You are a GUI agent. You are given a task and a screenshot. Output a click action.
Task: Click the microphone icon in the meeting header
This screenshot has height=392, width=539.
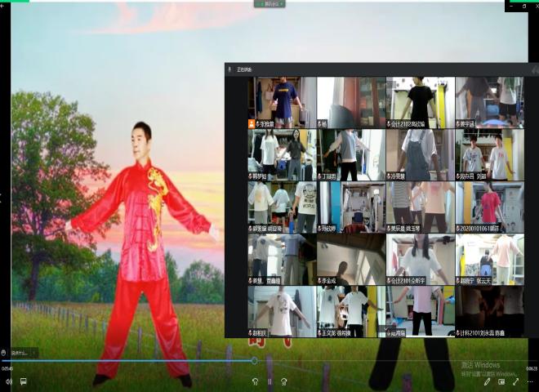coord(230,69)
